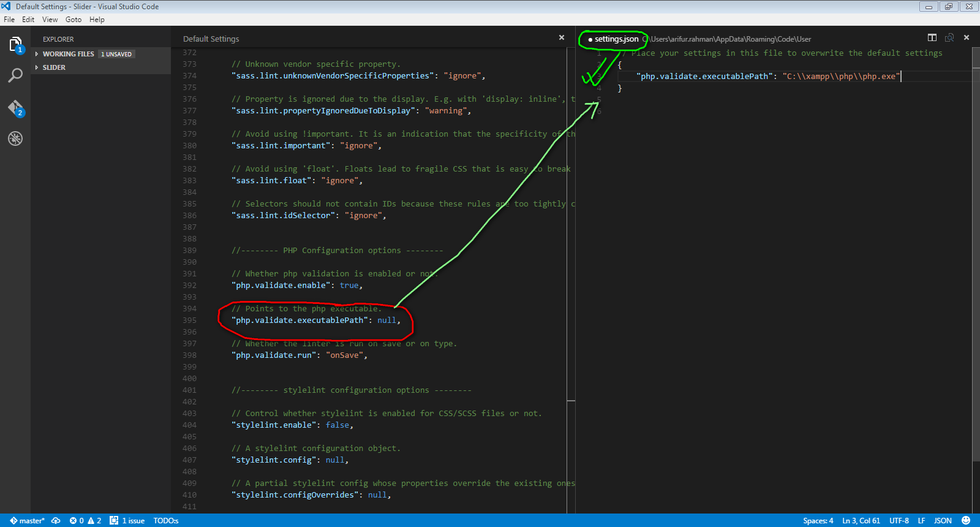Open the Edit menu
The height and width of the screenshot is (527, 980).
pyautogui.click(x=28, y=20)
